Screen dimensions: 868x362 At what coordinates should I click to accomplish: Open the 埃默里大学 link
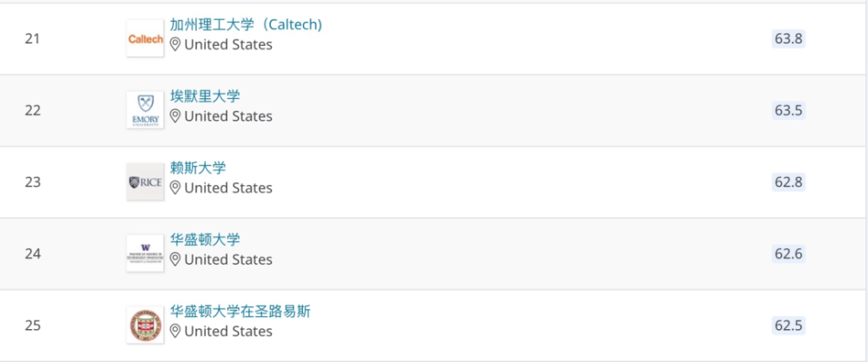206,96
